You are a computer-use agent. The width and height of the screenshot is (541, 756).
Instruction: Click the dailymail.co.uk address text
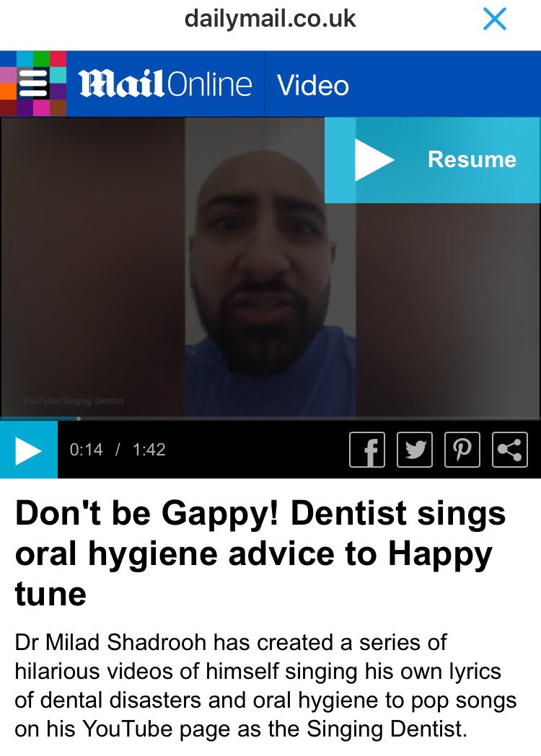(x=270, y=19)
